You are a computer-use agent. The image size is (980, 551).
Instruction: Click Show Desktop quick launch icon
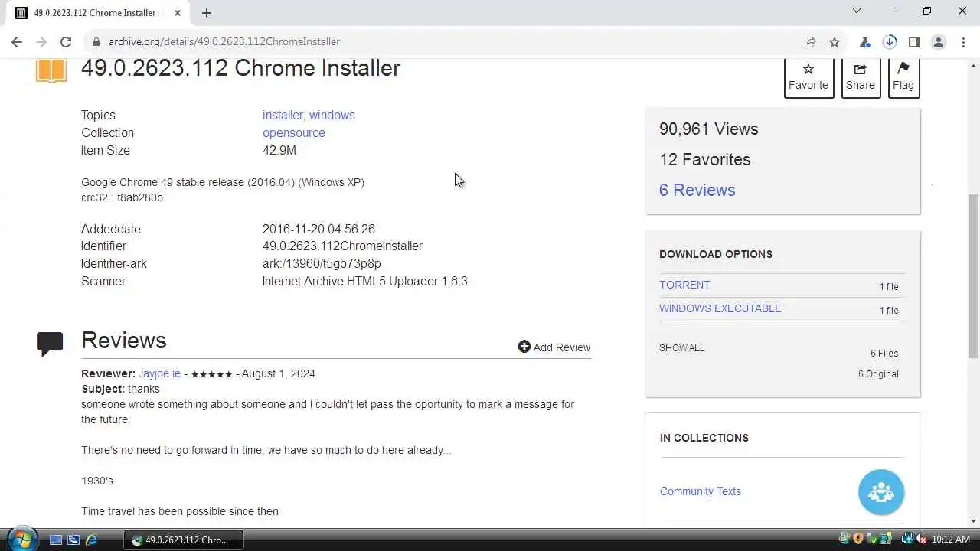pos(55,540)
